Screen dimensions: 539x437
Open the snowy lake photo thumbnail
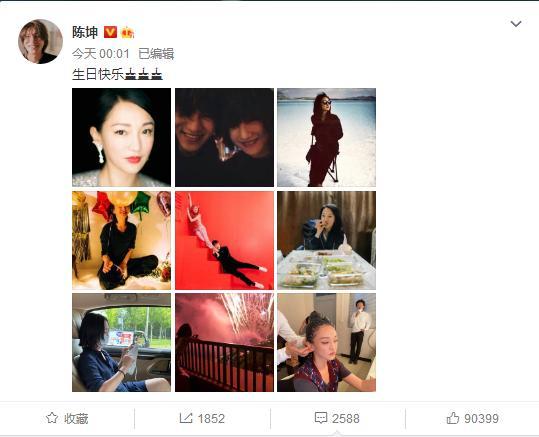point(327,137)
